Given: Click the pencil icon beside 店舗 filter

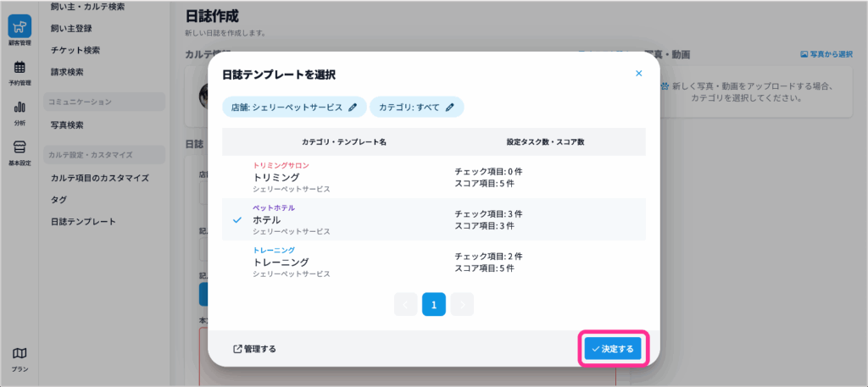Looking at the screenshot, I should click(x=353, y=108).
